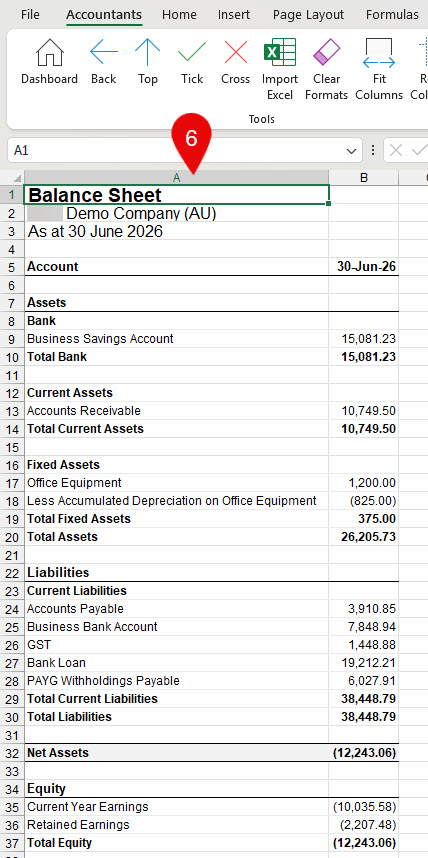The height and width of the screenshot is (858, 428).
Task: Select the 'Current Year Earnings' cell
Action: 176,807
